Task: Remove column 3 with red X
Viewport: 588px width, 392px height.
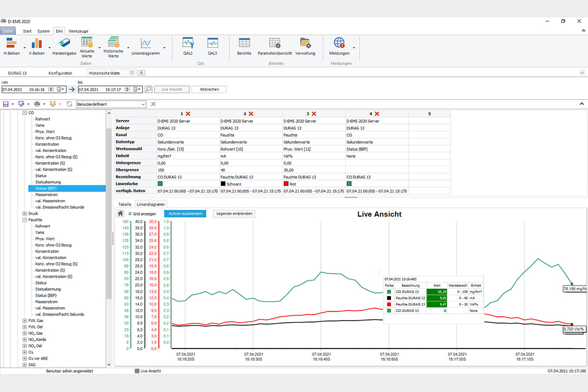Action: [x=314, y=114]
